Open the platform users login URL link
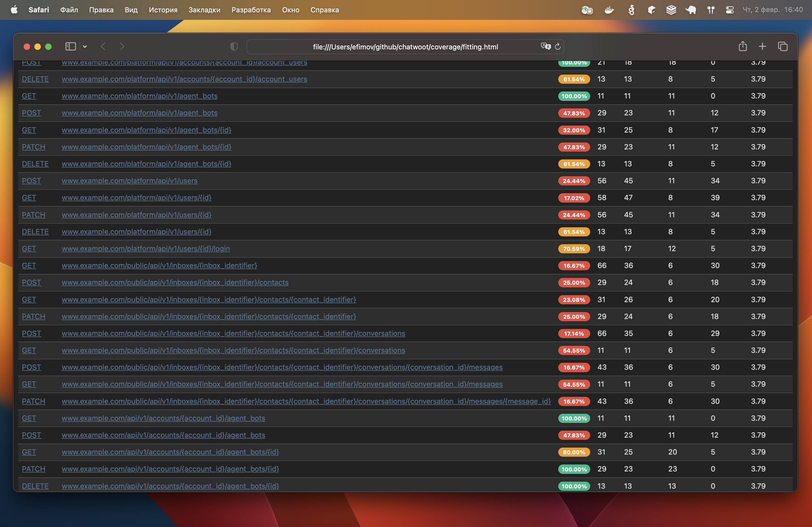The image size is (812, 527). 146,248
